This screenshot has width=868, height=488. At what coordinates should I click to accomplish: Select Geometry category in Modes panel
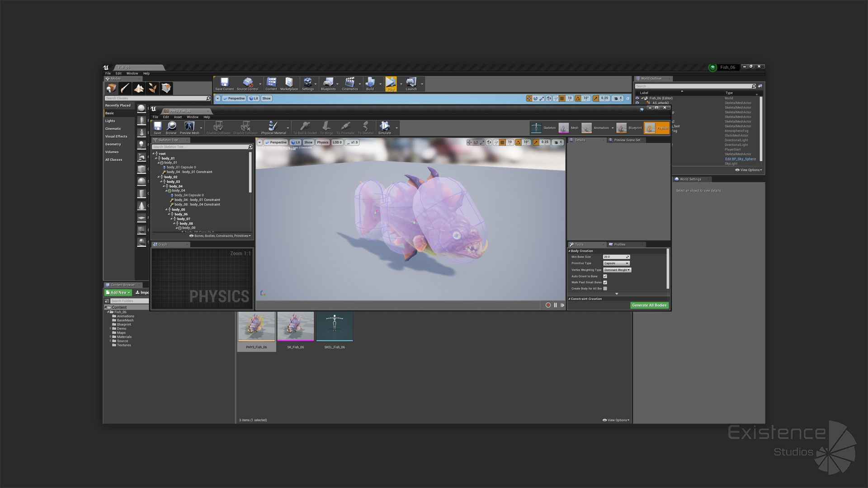(113, 144)
